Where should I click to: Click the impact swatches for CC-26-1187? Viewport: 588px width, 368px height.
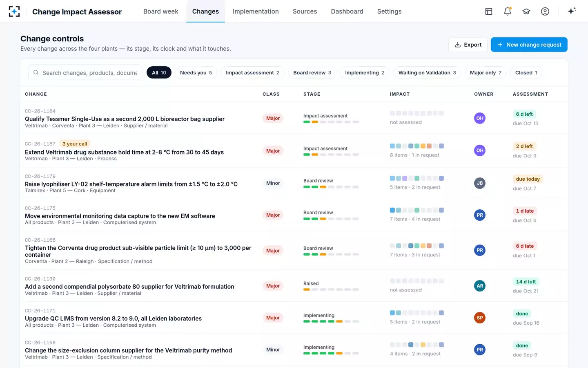pyautogui.click(x=417, y=146)
